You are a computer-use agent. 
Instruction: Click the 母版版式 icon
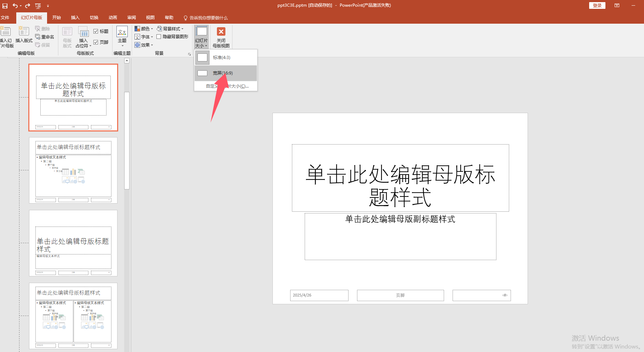pos(67,37)
